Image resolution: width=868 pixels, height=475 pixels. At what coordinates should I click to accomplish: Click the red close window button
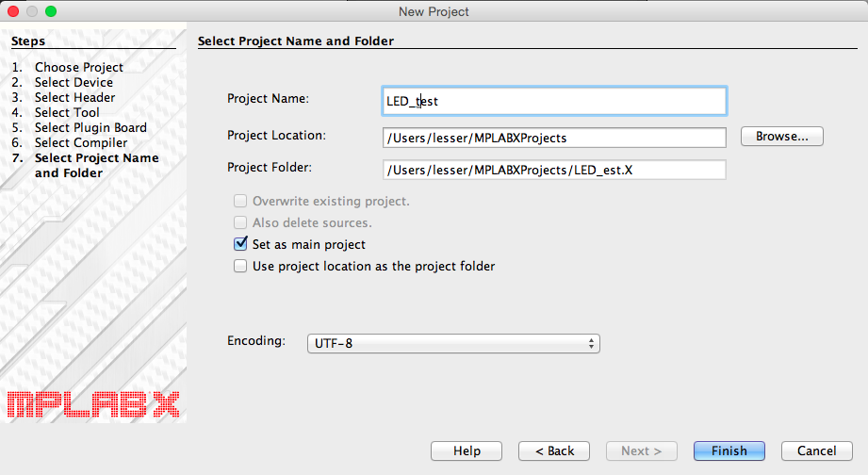click(13, 11)
